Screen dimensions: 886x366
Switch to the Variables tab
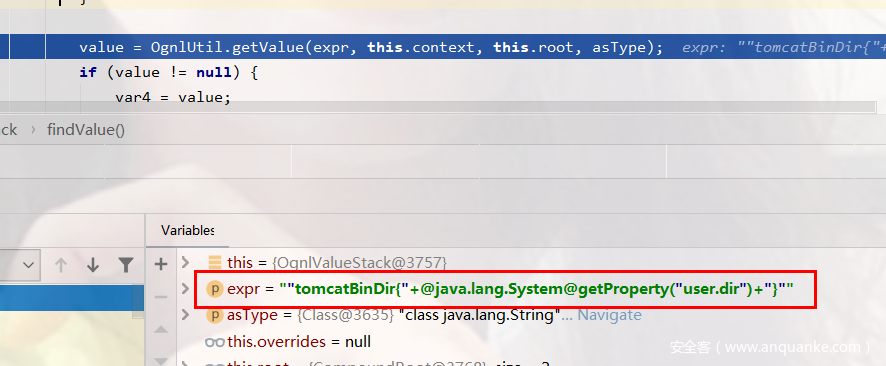tap(187, 230)
